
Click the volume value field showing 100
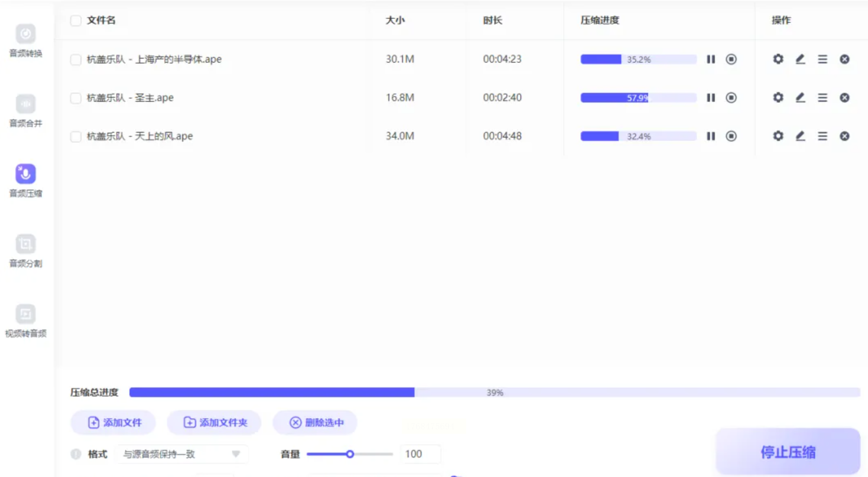pos(420,454)
